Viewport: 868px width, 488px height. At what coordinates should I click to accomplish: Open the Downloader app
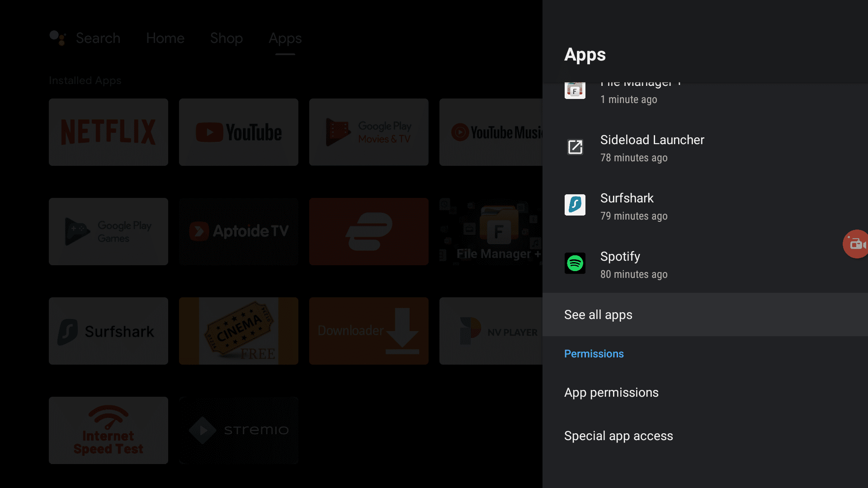(x=368, y=331)
